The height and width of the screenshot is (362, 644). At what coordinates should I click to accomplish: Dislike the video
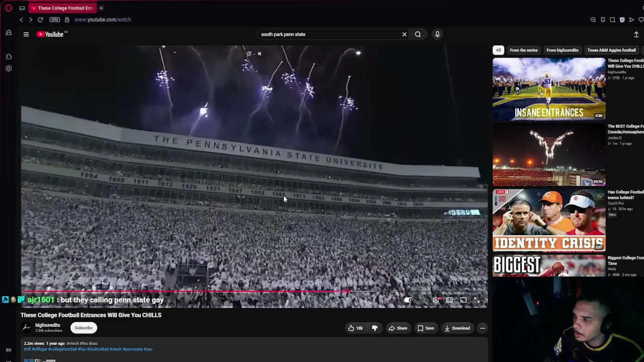click(374, 328)
